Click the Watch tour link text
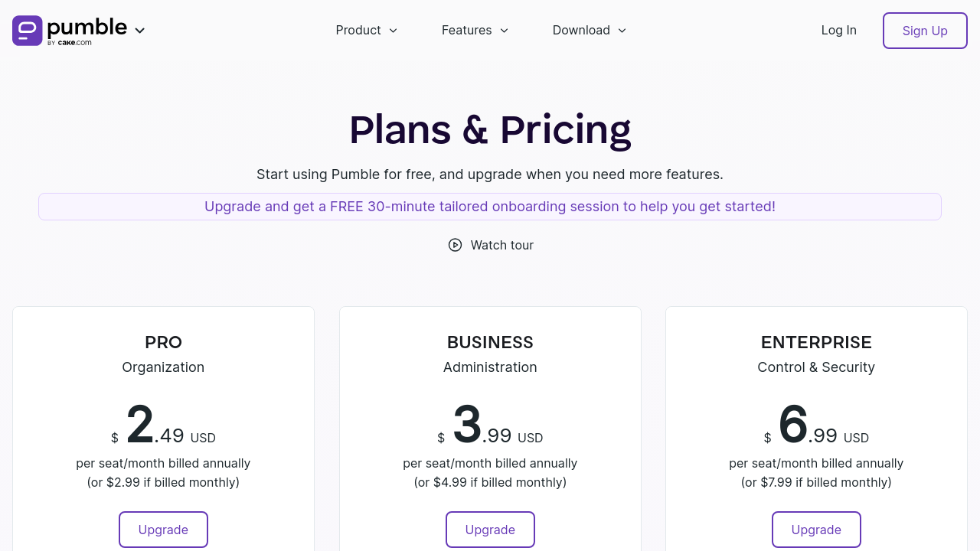This screenshot has width=980, height=551. click(x=501, y=245)
